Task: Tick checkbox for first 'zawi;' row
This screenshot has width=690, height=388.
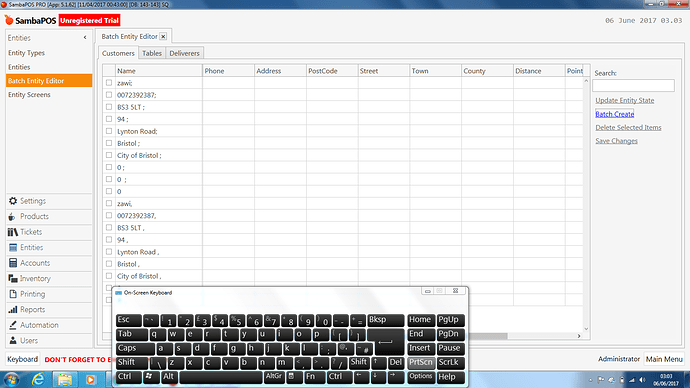Action: [x=109, y=83]
